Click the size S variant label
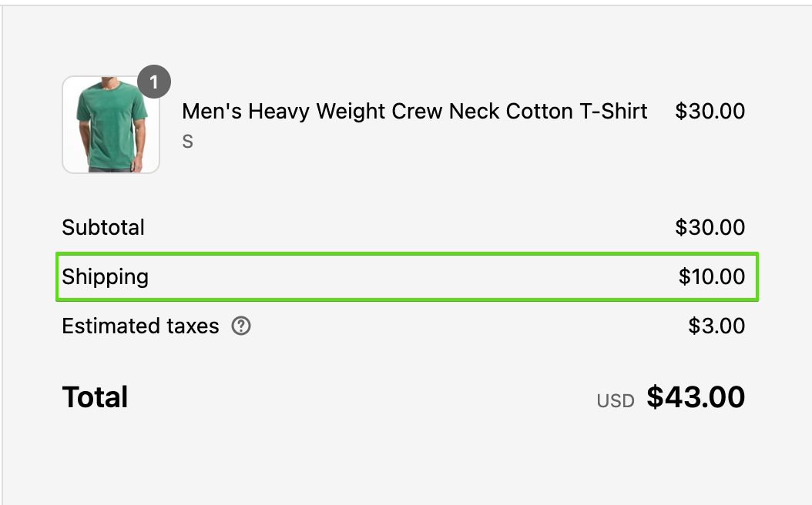Image resolution: width=812 pixels, height=505 pixels. point(187,141)
